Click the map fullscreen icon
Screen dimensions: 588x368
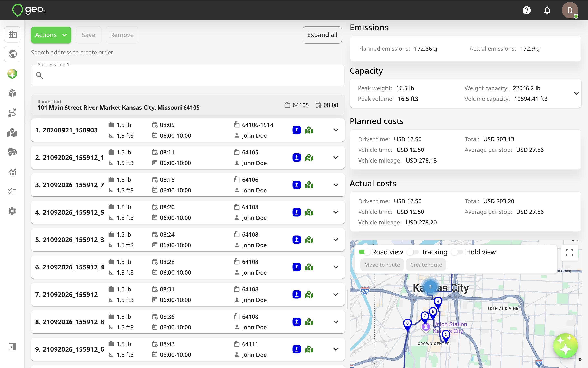coord(569,253)
